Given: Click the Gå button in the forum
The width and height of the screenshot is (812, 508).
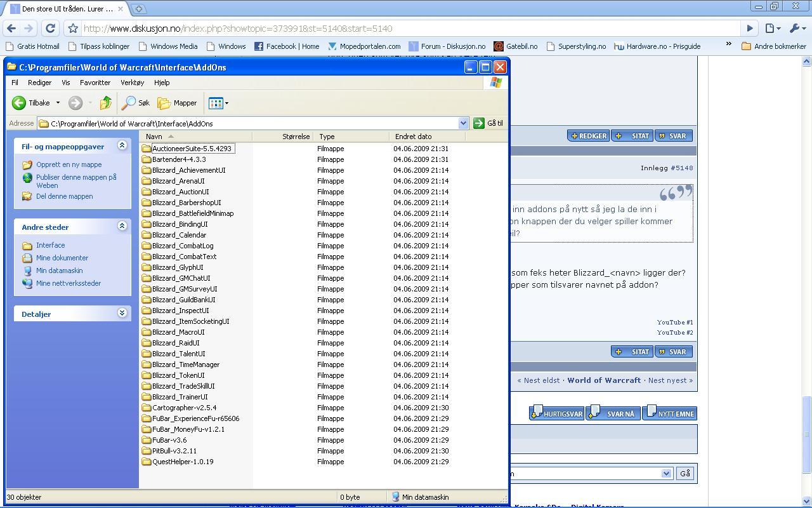Looking at the screenshot, I should (x=684, y=473).
